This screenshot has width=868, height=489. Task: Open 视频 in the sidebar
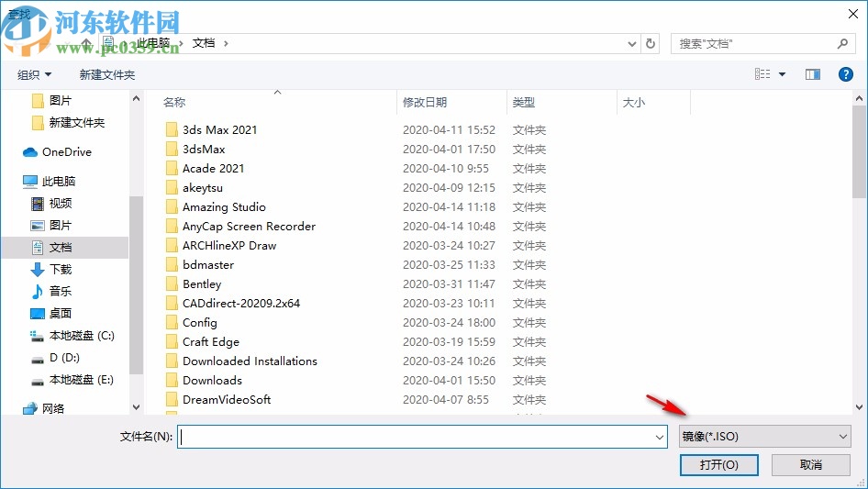51,204
